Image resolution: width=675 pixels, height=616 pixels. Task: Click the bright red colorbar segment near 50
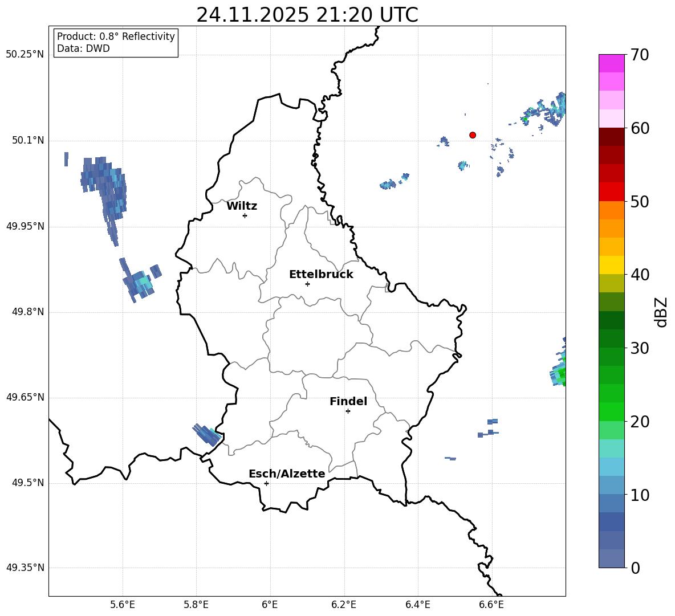(611, 192)
